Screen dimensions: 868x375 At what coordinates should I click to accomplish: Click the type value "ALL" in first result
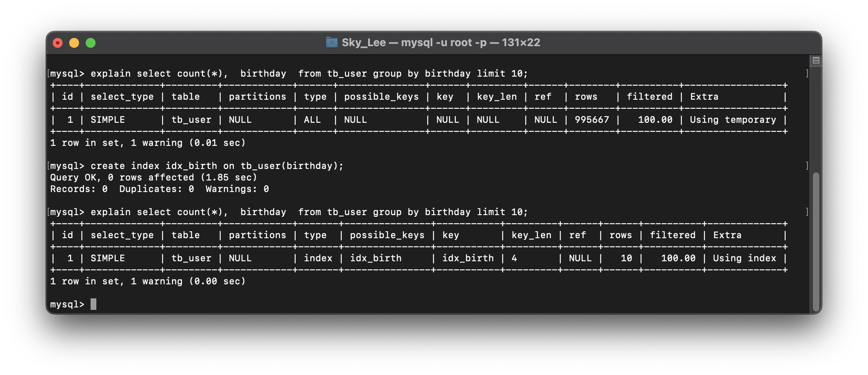click(x=312, y=120)
